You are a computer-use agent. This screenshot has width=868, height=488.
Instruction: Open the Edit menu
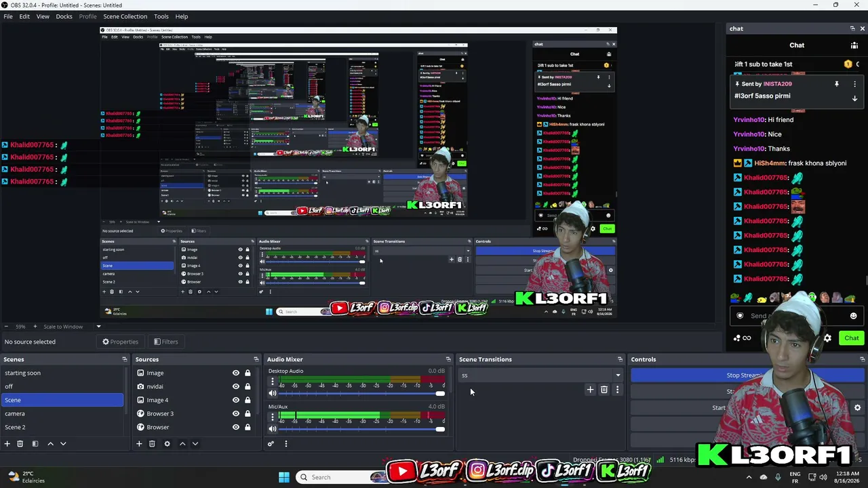click(24, 16)
